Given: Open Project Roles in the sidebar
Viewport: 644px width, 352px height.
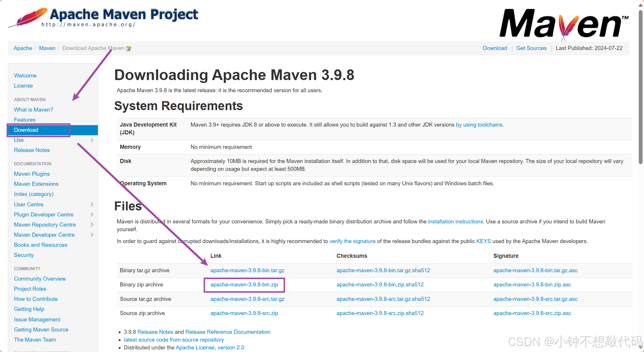Looking at the screenshot, I should (x=30, y=289).
